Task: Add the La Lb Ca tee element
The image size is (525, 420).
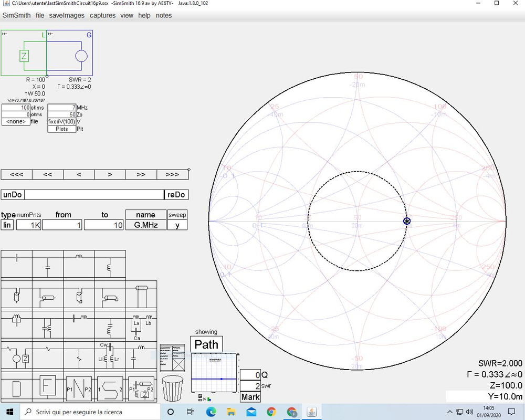Action: point(141,325)
